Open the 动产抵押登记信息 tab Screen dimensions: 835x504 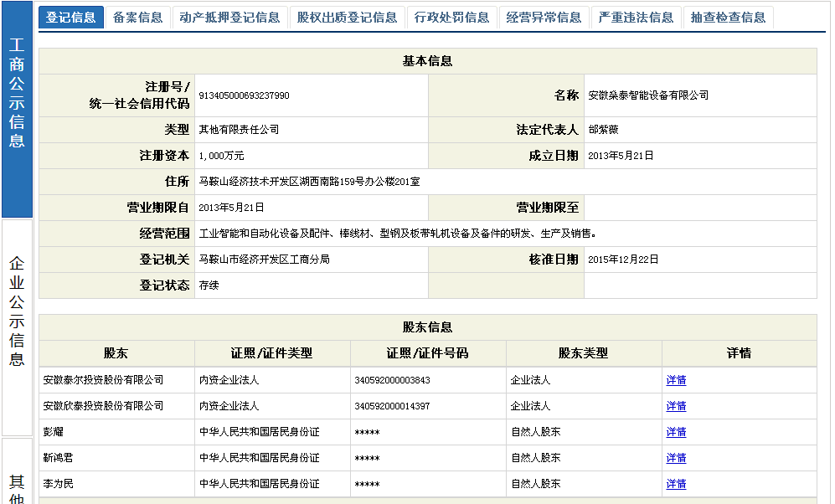click(229, 18)
